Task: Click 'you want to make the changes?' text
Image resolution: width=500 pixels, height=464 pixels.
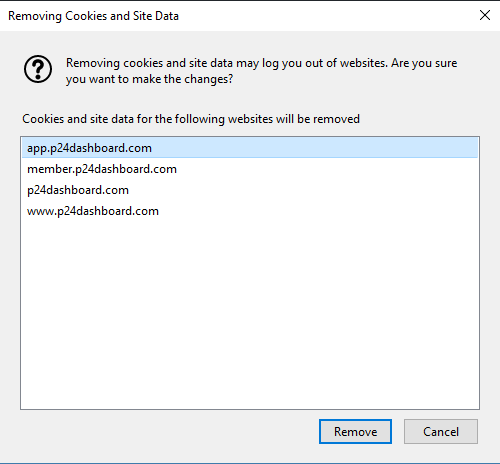Action: 149,79
